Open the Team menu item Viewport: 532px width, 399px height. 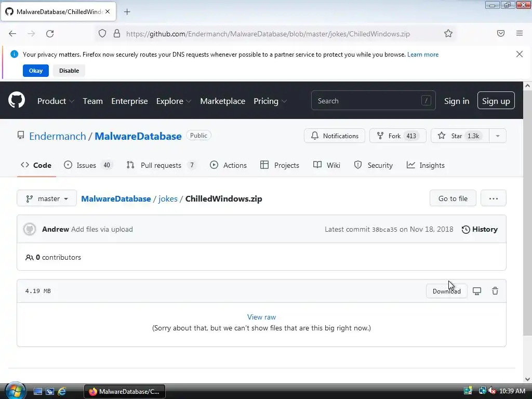pos(92,101)
